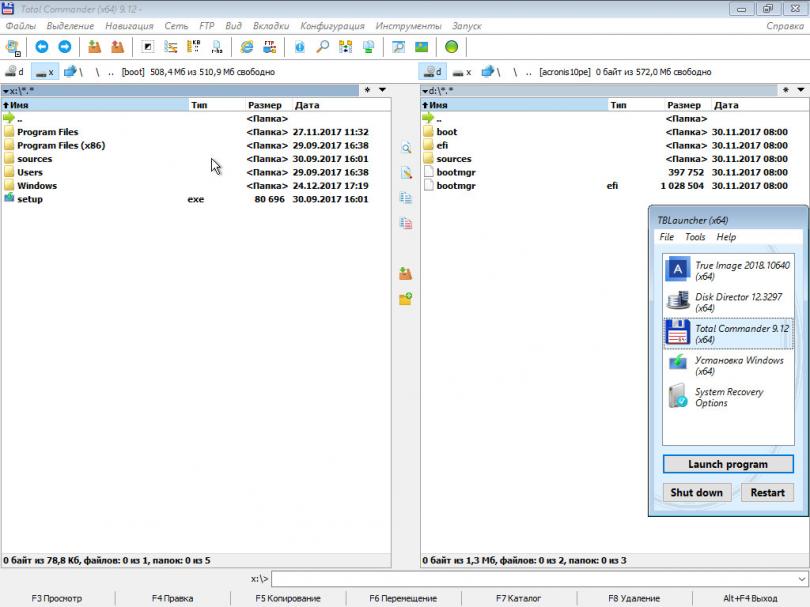Click the invert selection black-white square icon
The image size is (810, 607).
(x=147, y=47)
